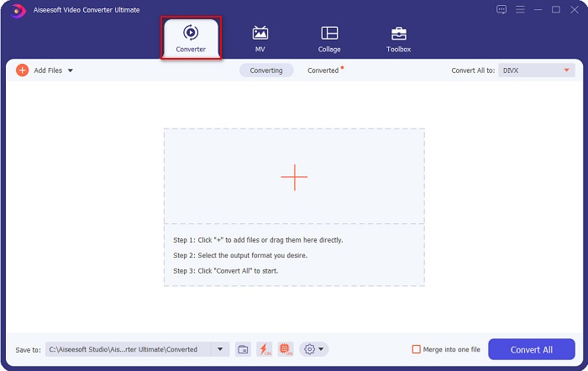Click the orange Add Files plus icon
Viewport: 588px width, 371px height.
[x=22, y=70]
